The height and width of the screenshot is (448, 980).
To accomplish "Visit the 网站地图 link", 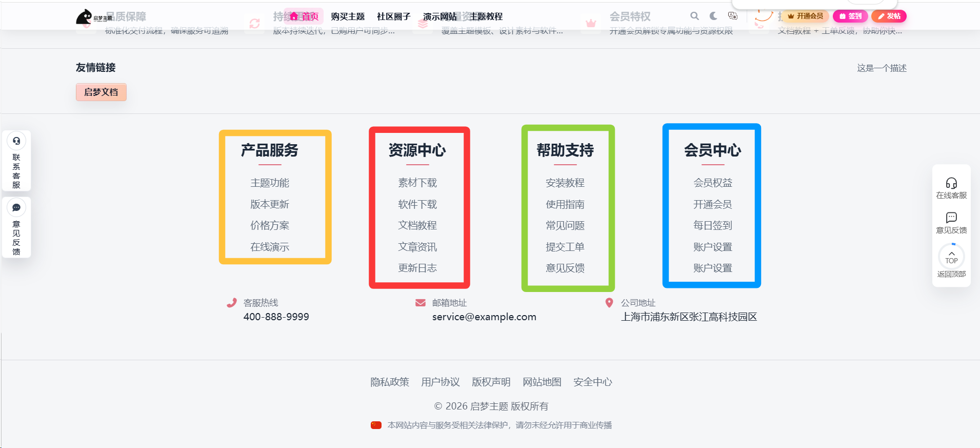I will (542, 382).
